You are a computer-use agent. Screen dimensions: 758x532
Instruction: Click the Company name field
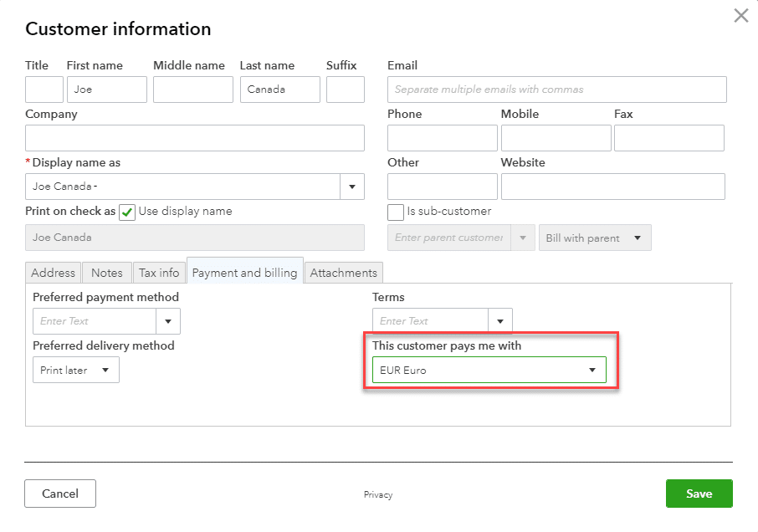pyautogui.click(x=194, y=138)
